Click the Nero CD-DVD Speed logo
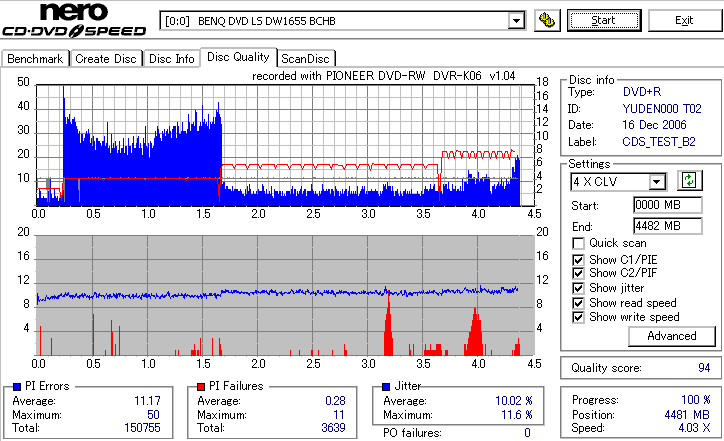 point(74,20)
